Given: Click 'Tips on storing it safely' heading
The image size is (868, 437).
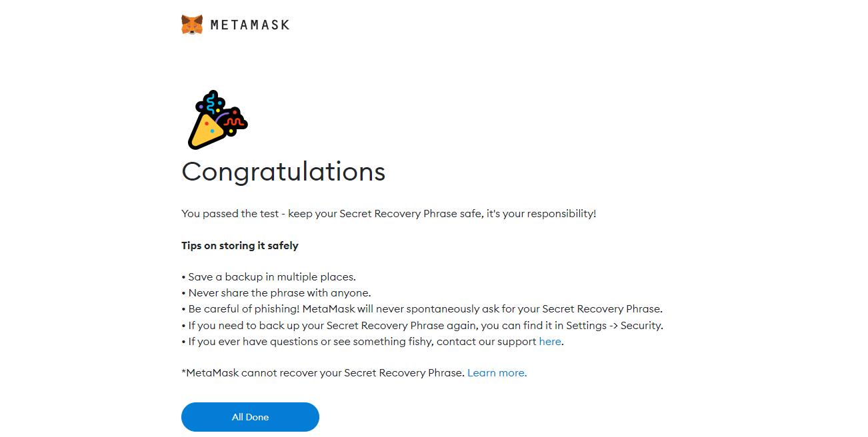Looking at the screenshot, I should (240, 246).
